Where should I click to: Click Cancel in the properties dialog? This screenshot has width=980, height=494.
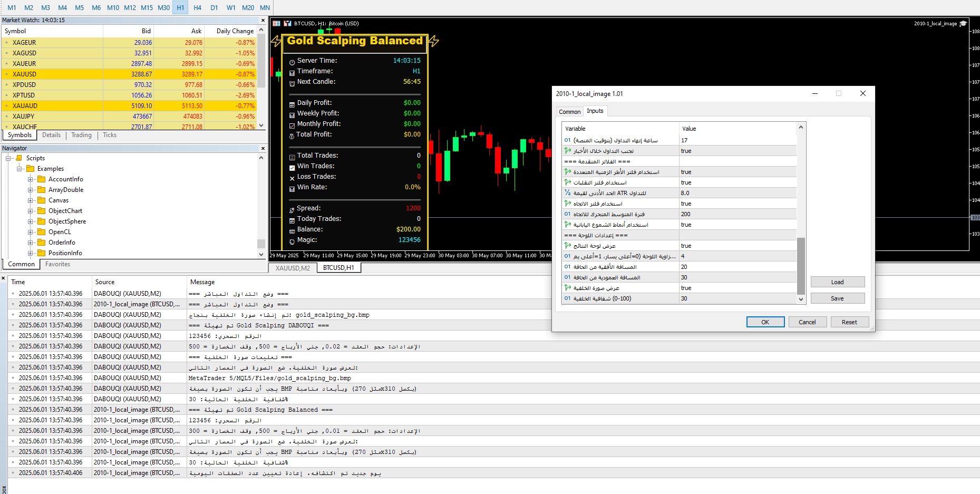[807, 322]
